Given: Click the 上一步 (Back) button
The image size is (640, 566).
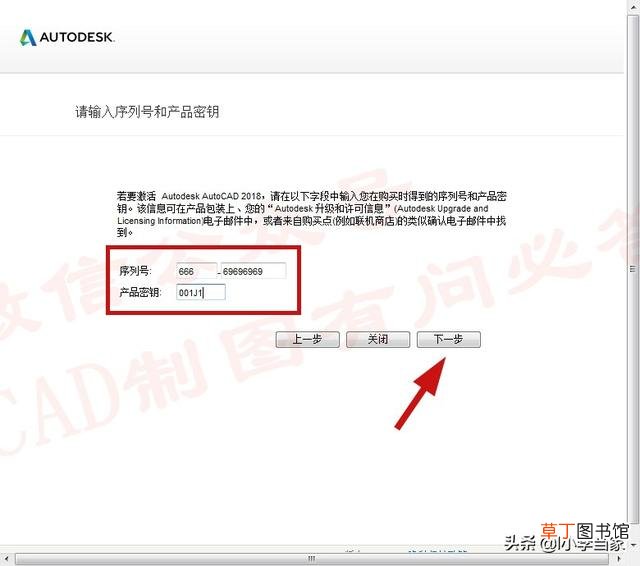Looking at the screenshot, I should click(x=307, y=340).
